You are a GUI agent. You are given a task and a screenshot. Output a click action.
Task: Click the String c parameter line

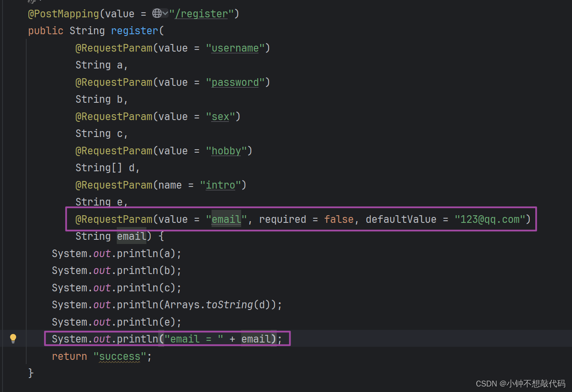[x=102, y=134]
